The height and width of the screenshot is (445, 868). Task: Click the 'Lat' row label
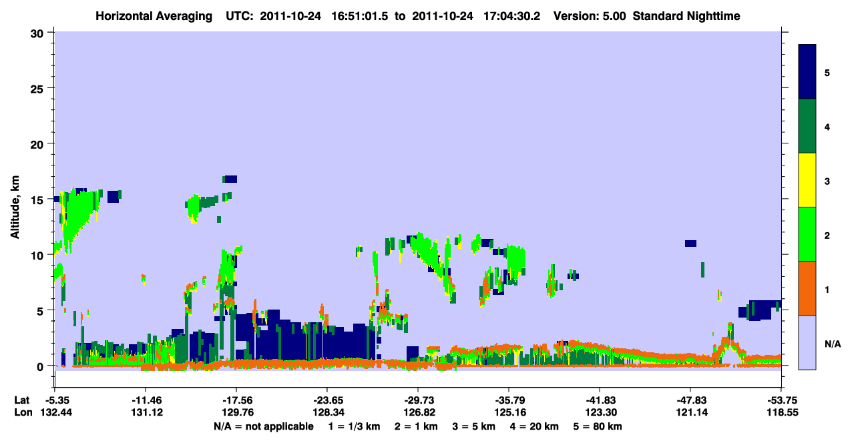coord(22,400)
